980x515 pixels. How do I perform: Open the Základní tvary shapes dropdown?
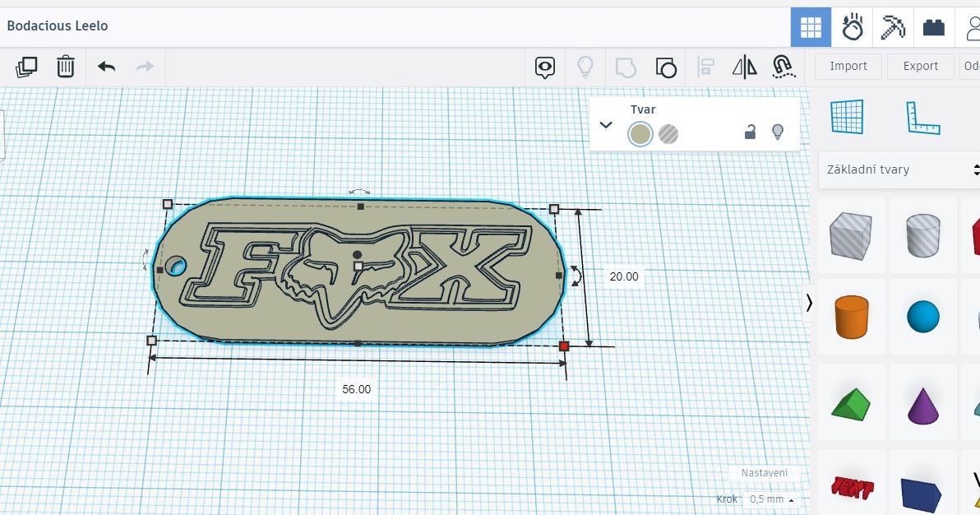(x=899, y=169)
